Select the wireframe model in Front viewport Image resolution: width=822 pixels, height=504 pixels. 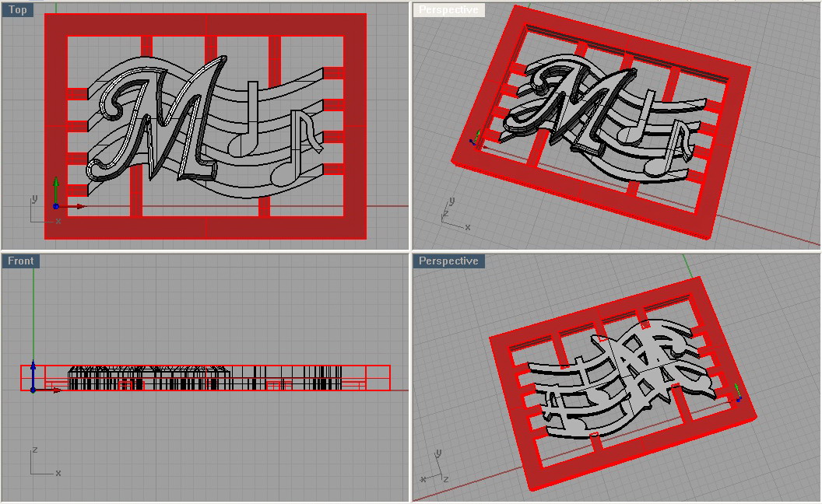click(148, 379)
